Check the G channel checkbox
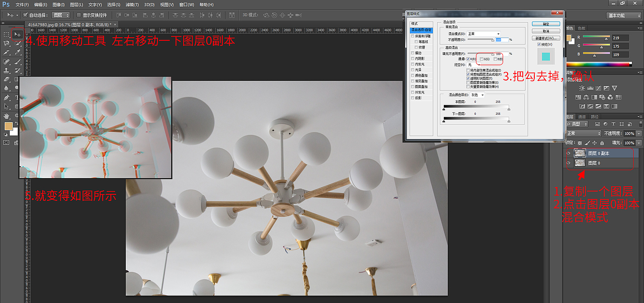The height and width of the screenshot is (303, 644). pyautogui.click(x=481, y=59)
